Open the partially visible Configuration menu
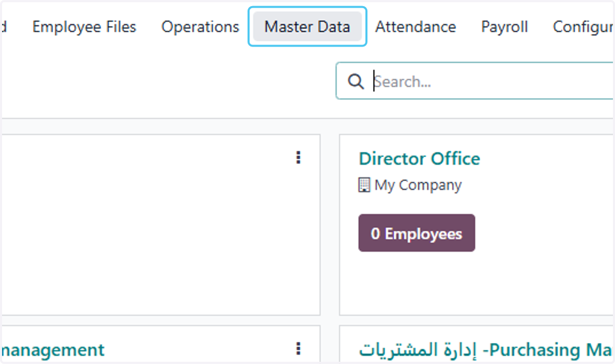The height and width of the screenshot is (364, 615). point(583,27)
